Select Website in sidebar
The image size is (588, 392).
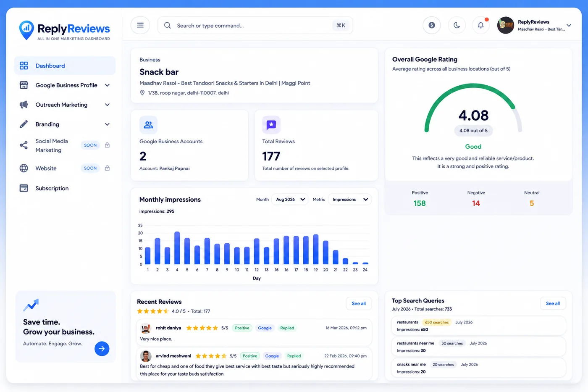click(x=65, y=168)
